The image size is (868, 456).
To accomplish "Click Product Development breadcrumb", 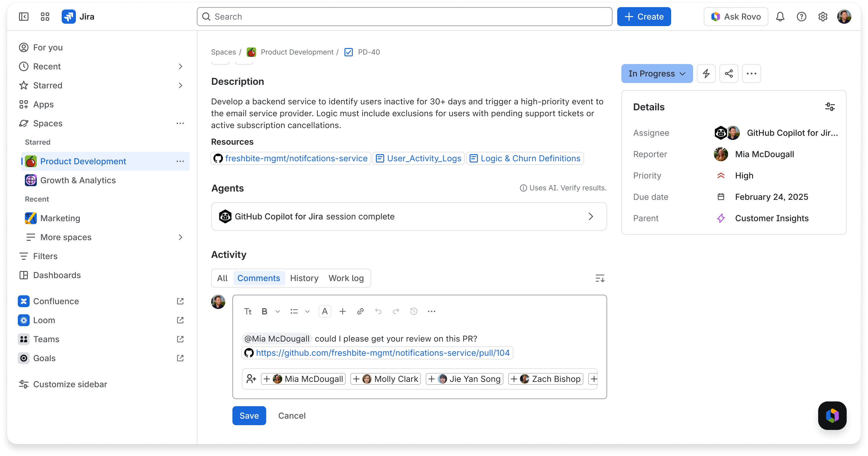I will 297,52.
